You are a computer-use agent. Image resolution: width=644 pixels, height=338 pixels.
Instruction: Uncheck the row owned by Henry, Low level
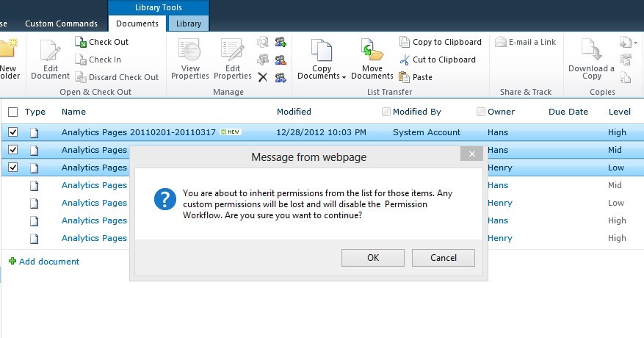(x=13, y=168)
